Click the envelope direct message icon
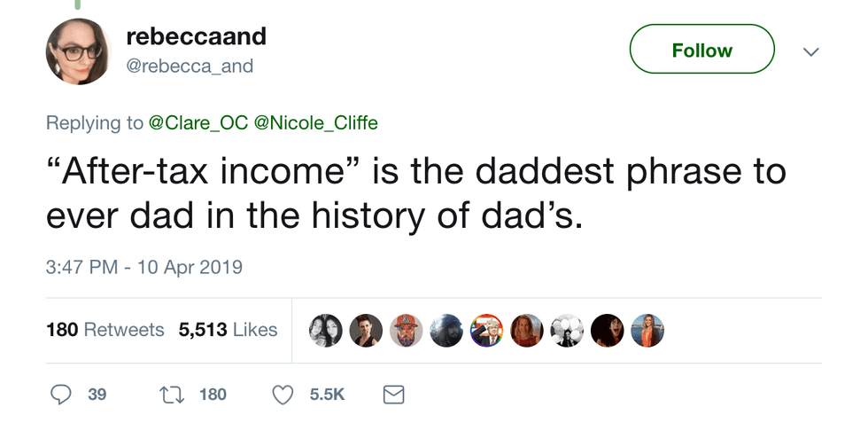Viewport: 868px width, 446px height. [x=393, y=394]
